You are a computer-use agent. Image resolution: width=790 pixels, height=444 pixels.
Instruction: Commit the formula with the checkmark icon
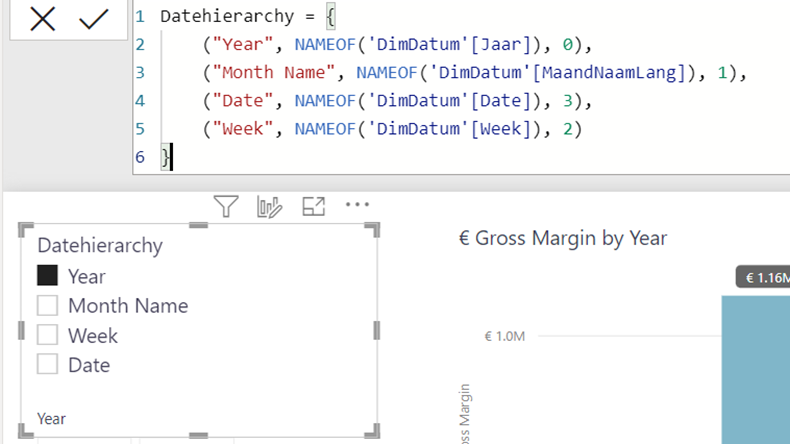pos(93,19)
